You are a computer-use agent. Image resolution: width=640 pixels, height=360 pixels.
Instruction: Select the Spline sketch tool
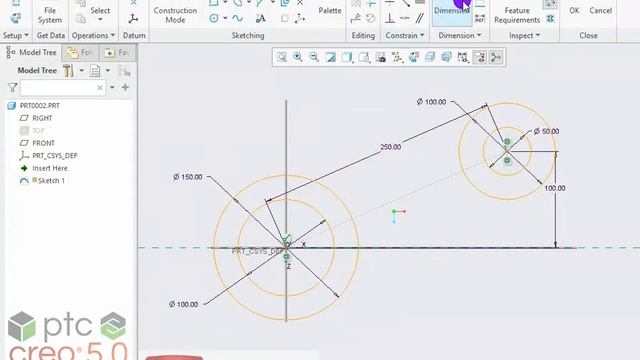pos(237,18)
